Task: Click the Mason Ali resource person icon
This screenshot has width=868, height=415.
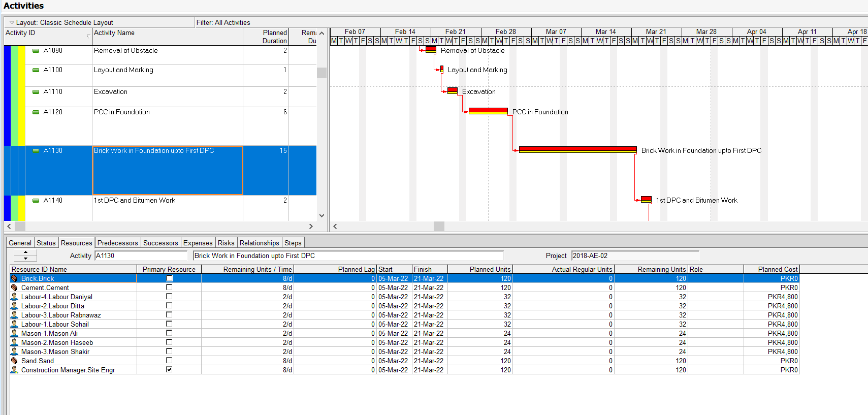Action: [x=14, y=333]
